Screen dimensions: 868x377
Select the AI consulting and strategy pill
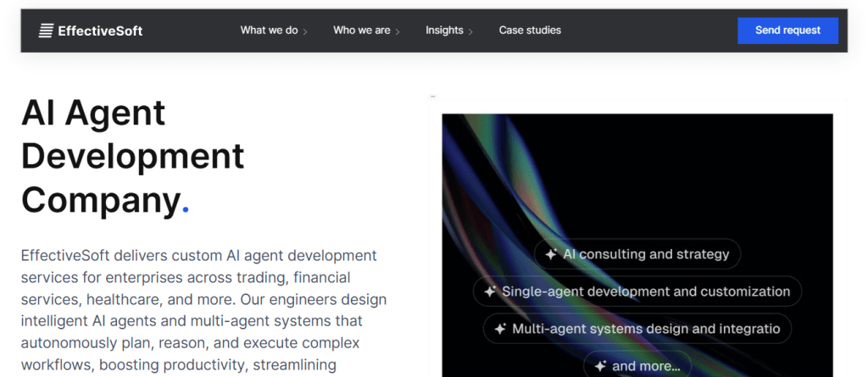[637, 254]
